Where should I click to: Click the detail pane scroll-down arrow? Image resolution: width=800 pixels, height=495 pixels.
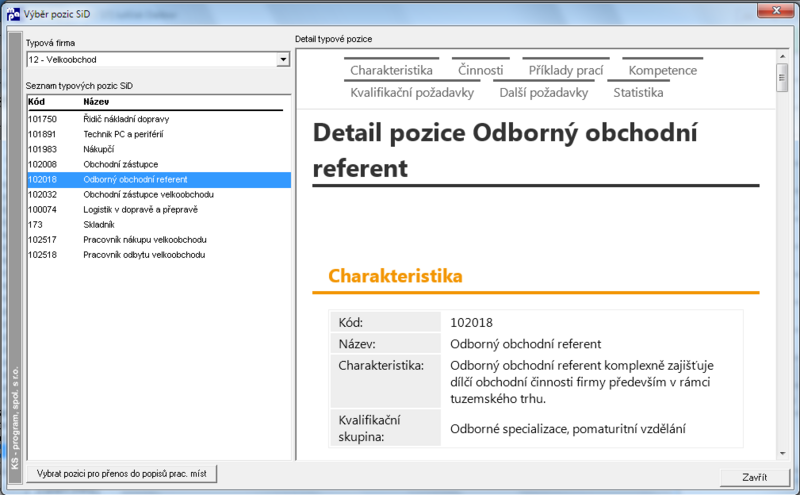782,453
